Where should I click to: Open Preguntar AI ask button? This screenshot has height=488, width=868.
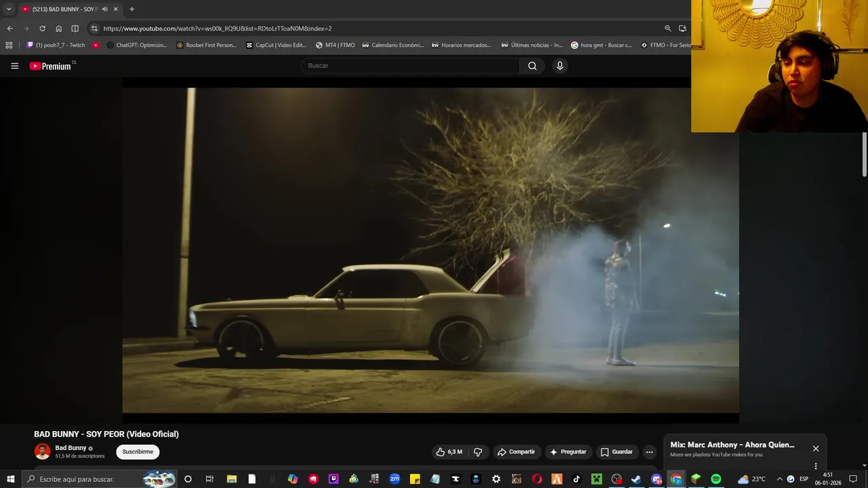[568, 452]
